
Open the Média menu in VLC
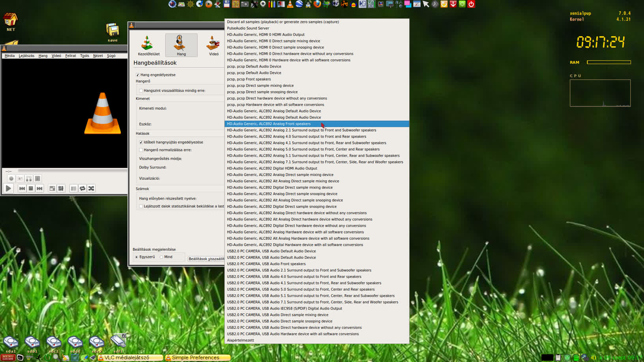click(x=9, y=56)
